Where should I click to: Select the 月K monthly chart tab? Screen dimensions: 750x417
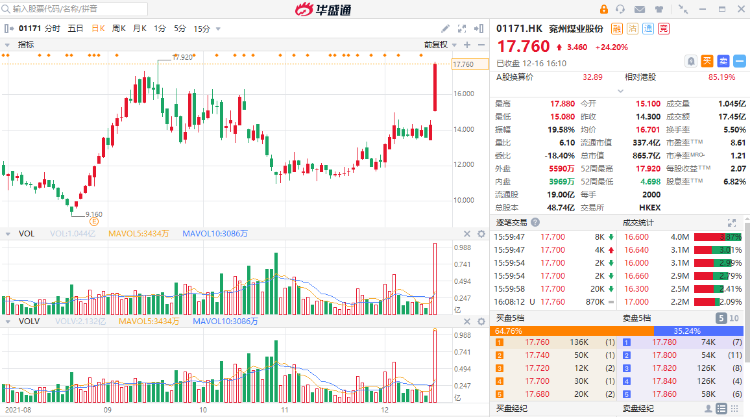[x=140, y=29]
